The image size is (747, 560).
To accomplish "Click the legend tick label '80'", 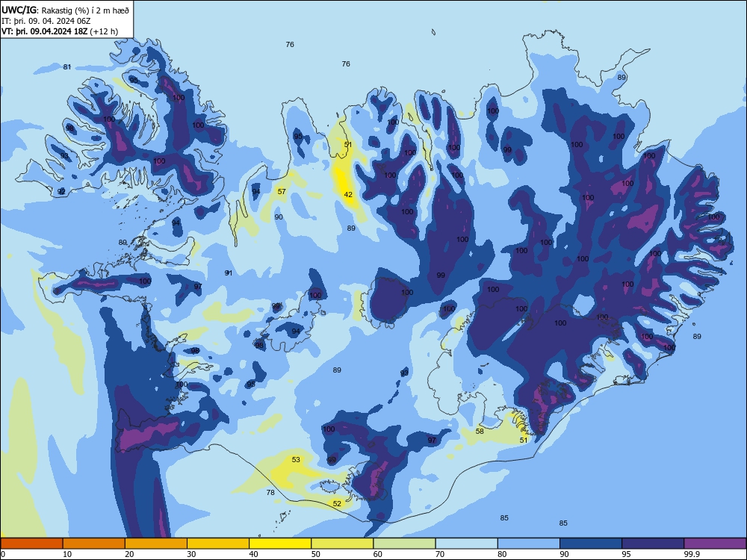I will point(502,554).
